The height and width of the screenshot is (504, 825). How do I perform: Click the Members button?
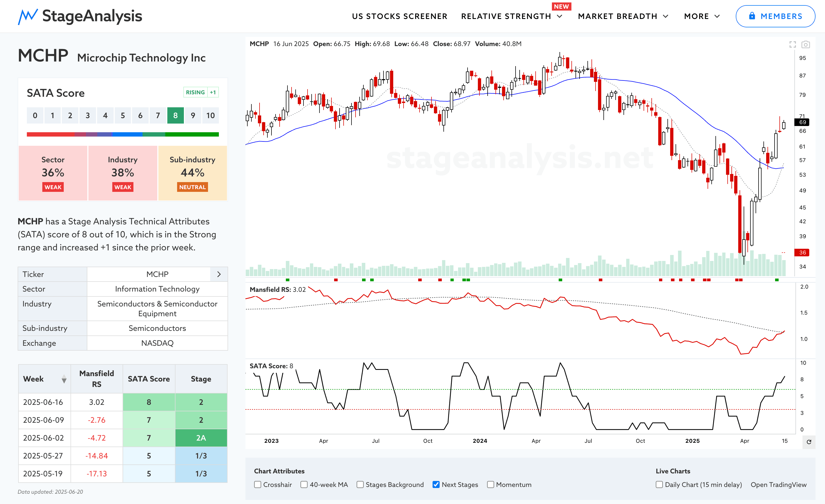coord(775,16)
